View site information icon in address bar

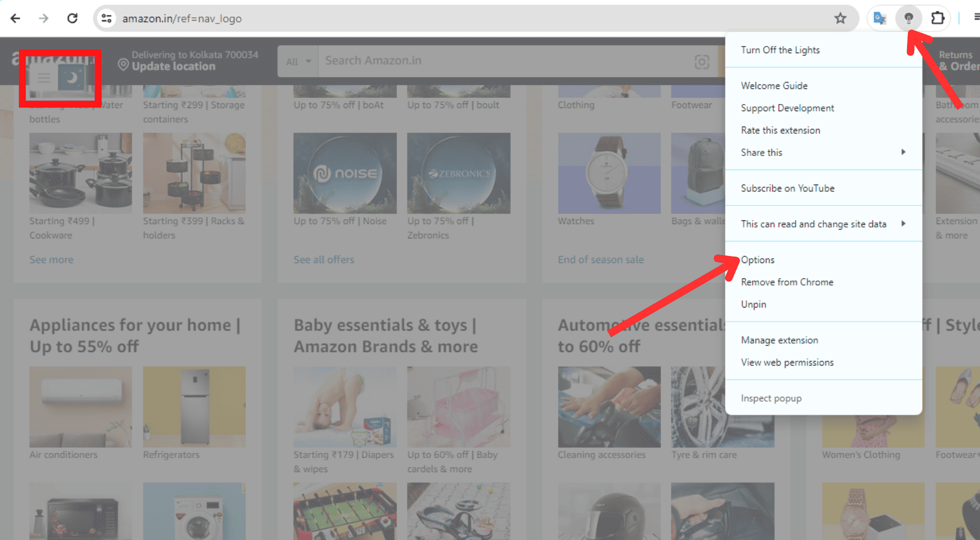(x=106, y=18)
